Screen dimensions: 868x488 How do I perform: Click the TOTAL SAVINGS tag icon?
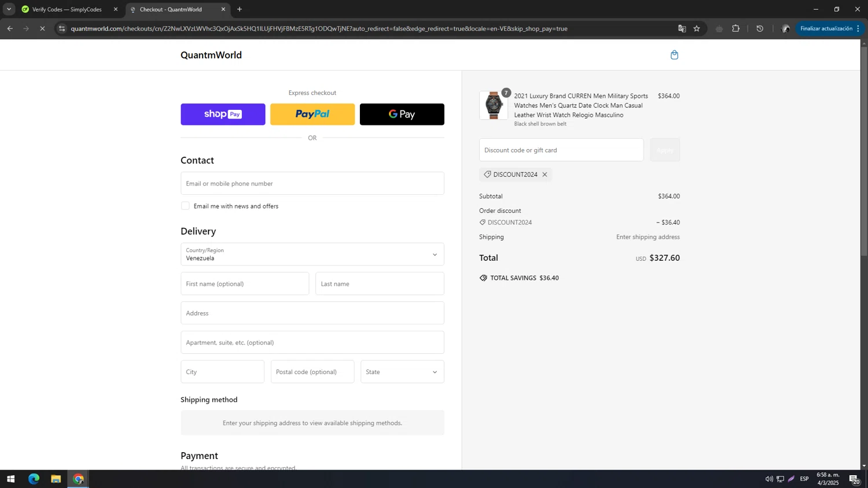(x=483, y=278)
